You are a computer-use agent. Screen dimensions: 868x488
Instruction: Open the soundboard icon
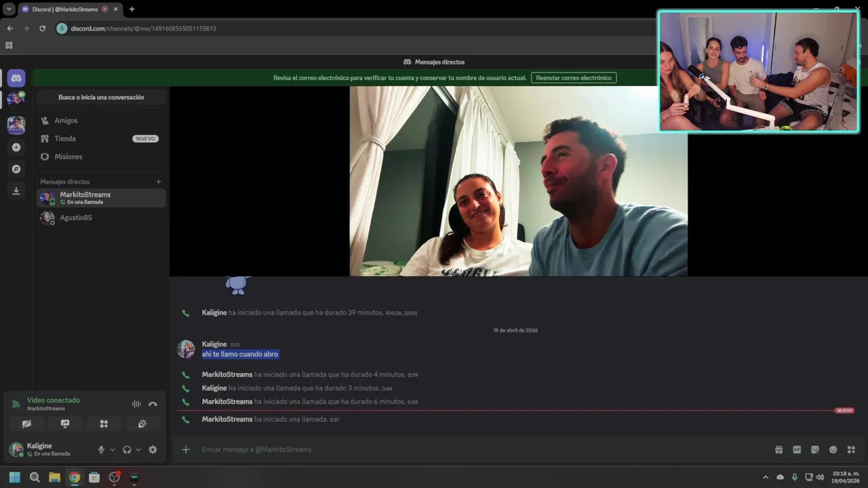(x=142, y=424)
